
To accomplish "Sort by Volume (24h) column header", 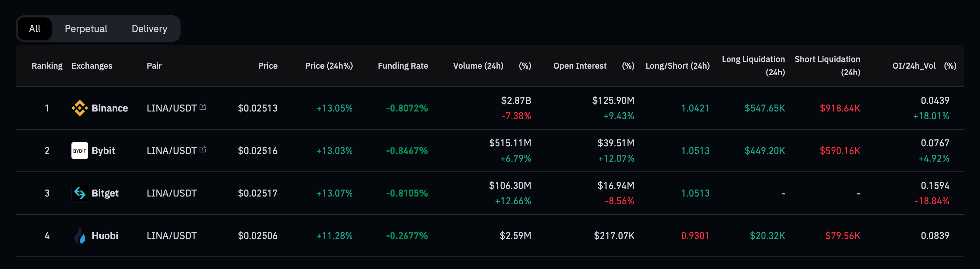I will coord(478,66).
